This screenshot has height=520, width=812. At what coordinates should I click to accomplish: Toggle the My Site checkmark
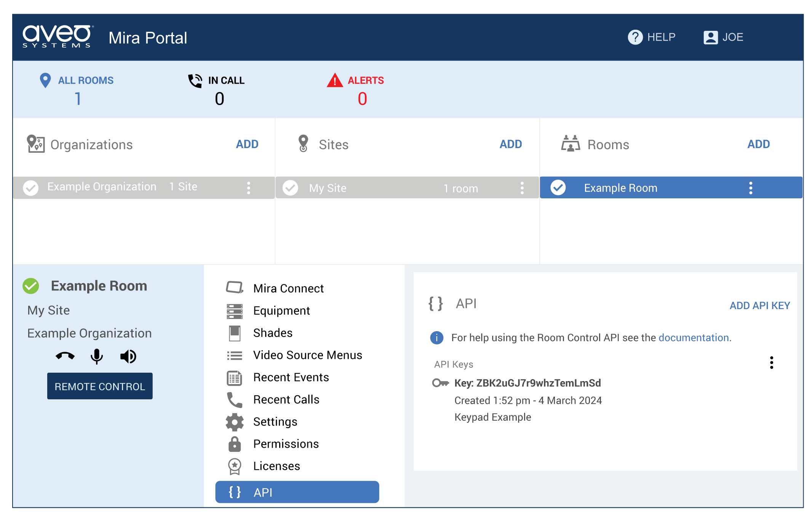click(x=290, y=188)
